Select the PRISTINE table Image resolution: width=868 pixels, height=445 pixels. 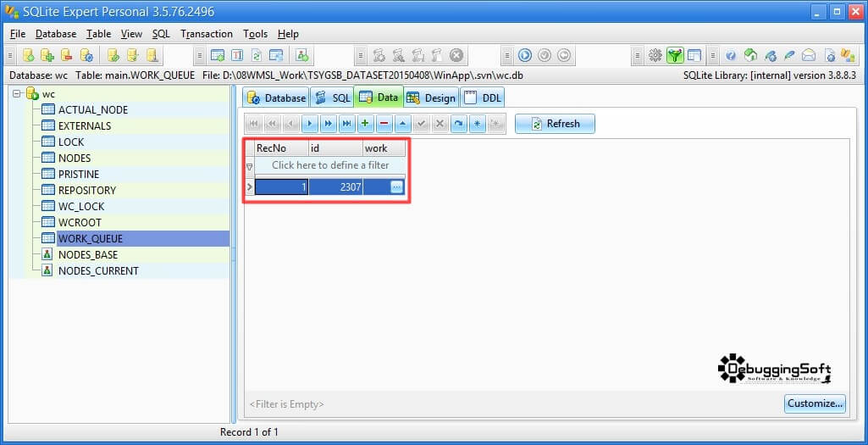79,174
